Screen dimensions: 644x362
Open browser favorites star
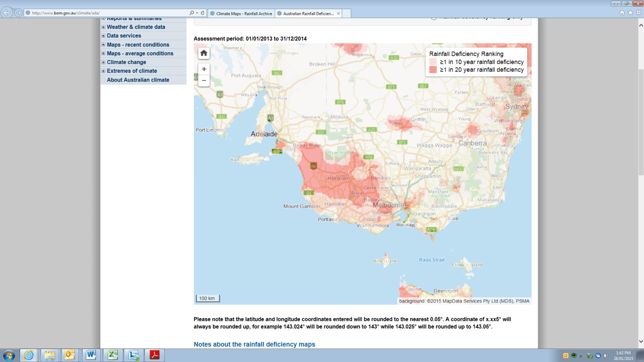click(630, 13)
